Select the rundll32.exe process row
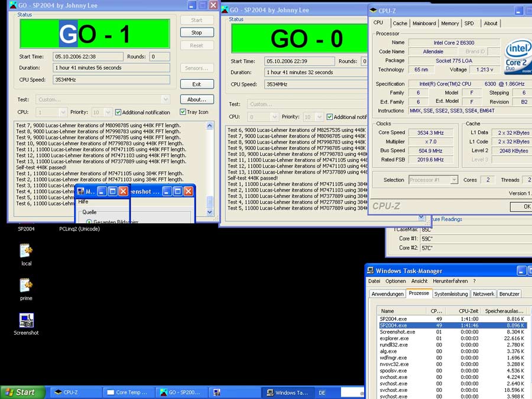The image size is (532, 399). (453, 345)
